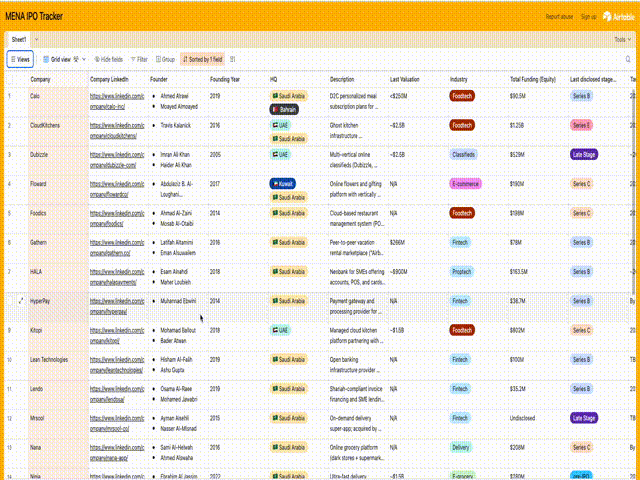Click Last disclosed stage column header
The image size is (640, 480).
598,80
